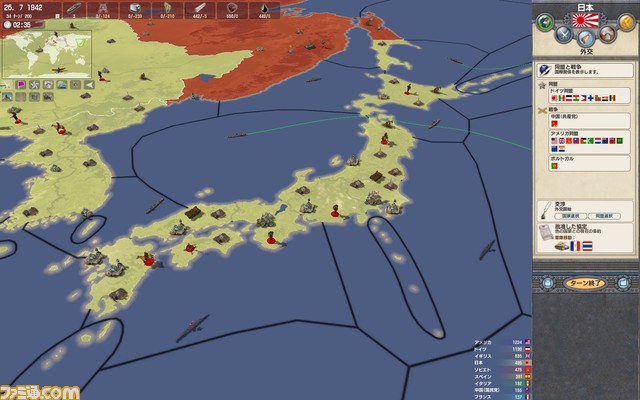Toggle first icon in lower filter row

point(7,97)
